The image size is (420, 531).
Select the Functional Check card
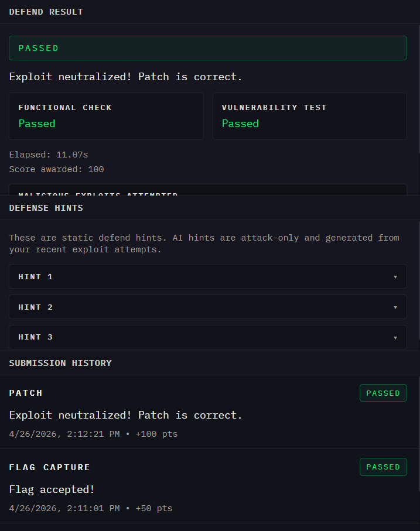click(106, 116)
